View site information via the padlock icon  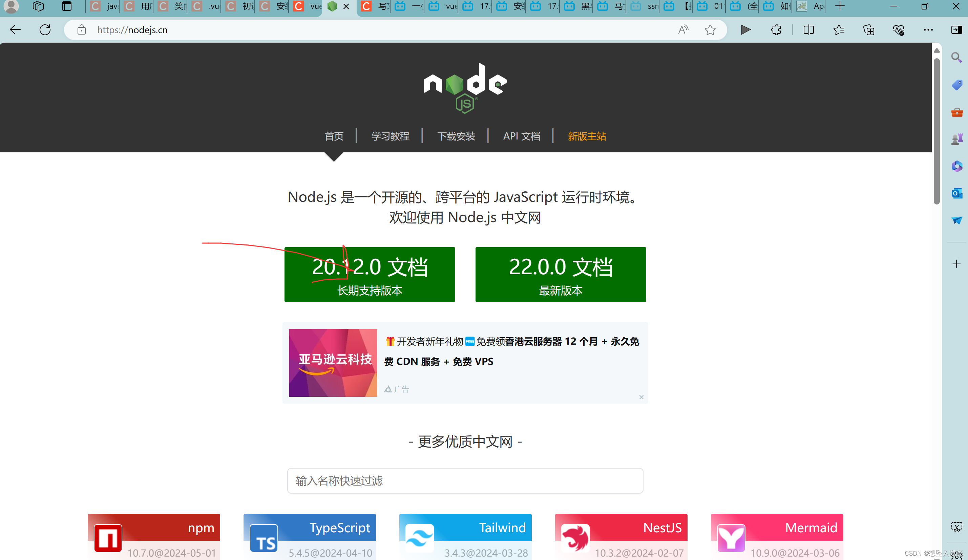pos(81,29)
